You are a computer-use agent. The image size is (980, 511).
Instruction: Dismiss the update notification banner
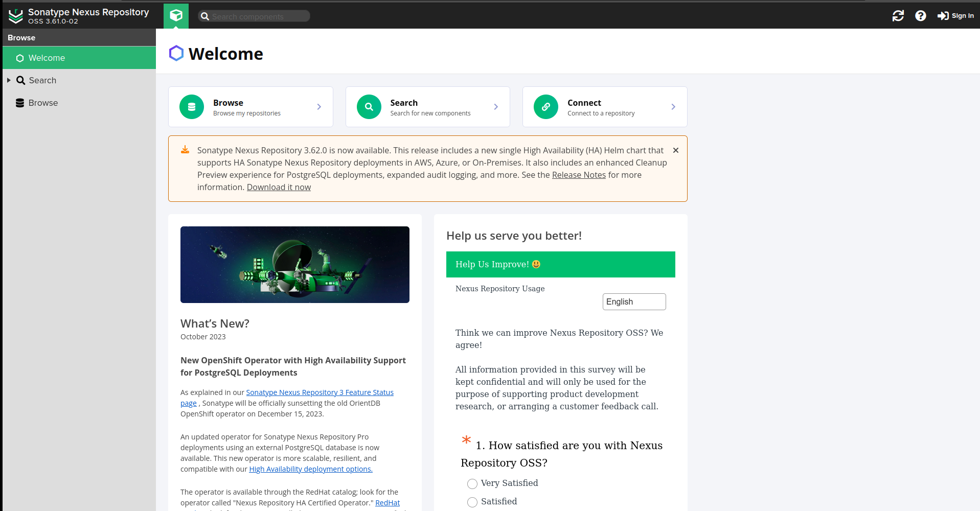(x=675, y=150)
